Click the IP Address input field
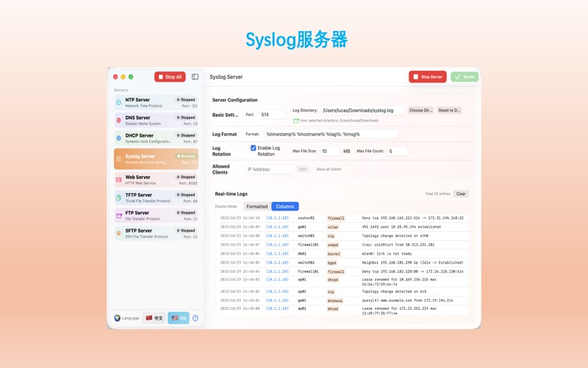This screenshot has height=368, width=588. (269, 169)
